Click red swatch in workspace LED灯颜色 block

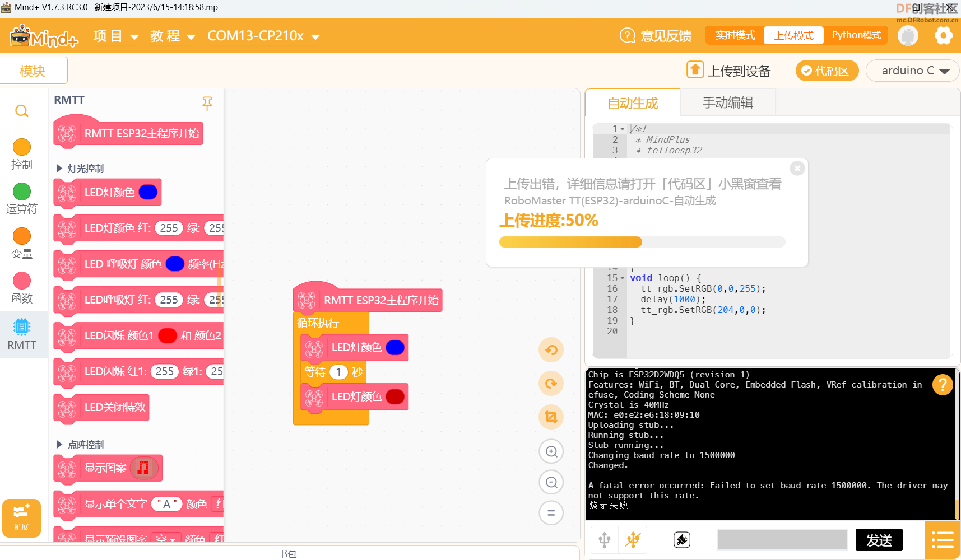[395, 396]
